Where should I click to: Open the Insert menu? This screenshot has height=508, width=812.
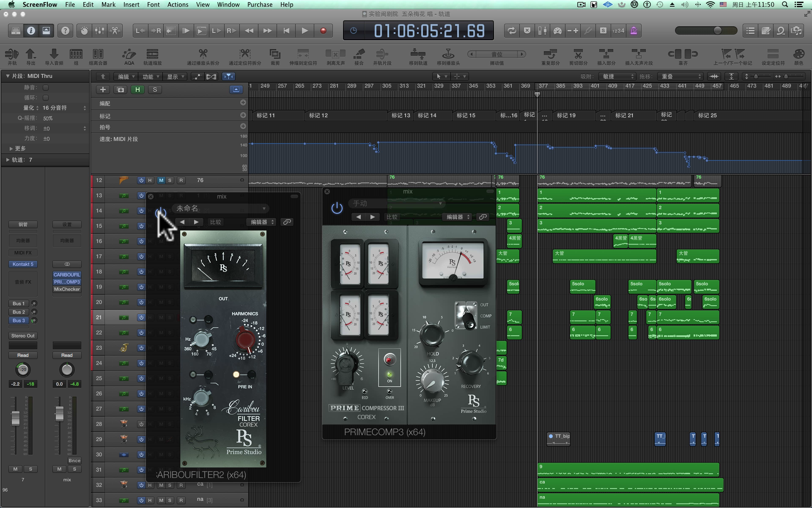coord(131,5)
